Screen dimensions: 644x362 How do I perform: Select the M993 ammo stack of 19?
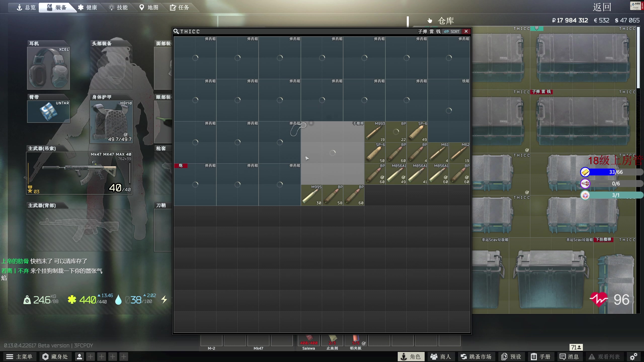pos(375,132)
